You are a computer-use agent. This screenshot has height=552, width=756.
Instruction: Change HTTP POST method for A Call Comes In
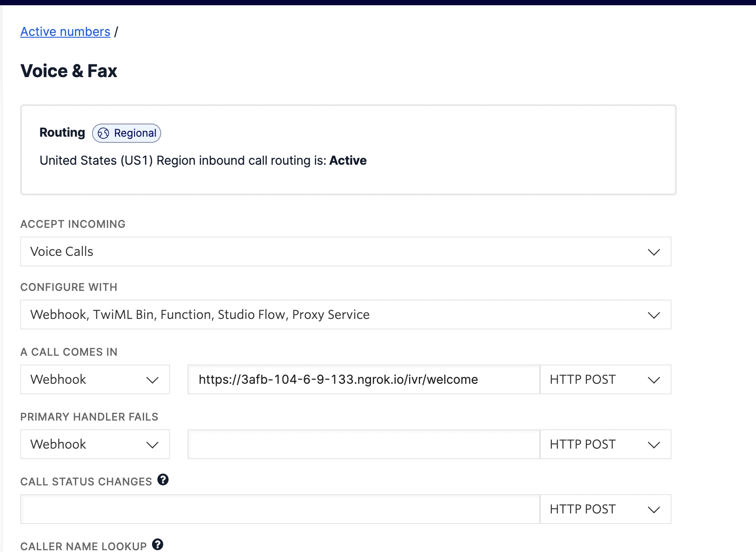pos(605,379)
